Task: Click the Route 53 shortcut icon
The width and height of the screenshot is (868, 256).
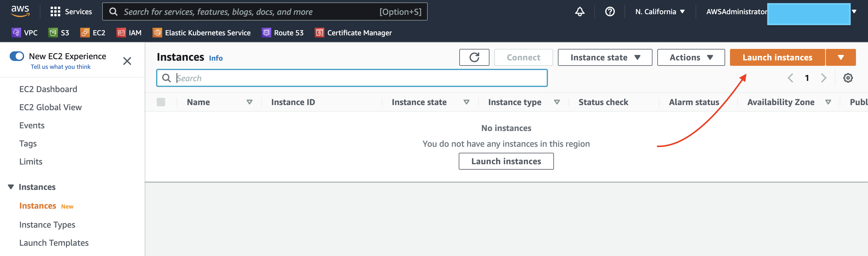Action: click(x=266, y=32)
